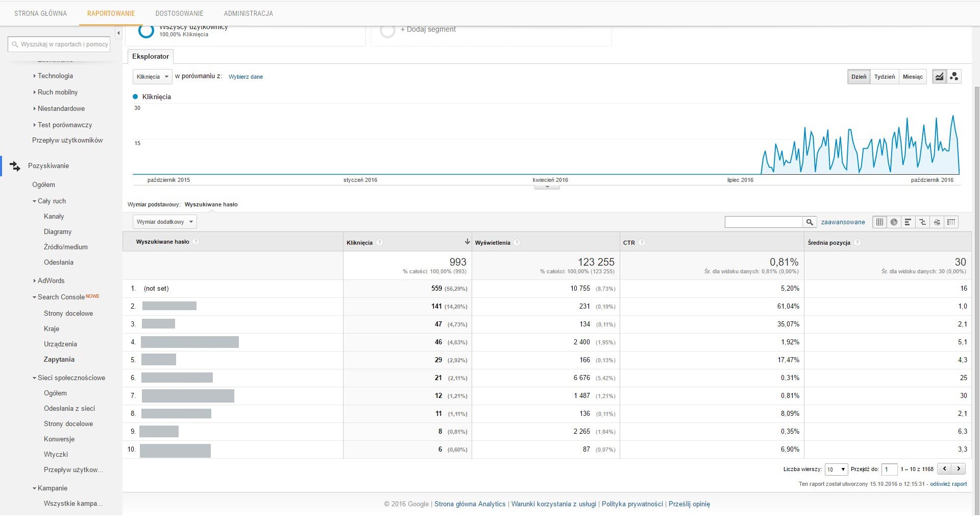
Task: Select the Eksplorator tab
Action: (x=151, y=56)
